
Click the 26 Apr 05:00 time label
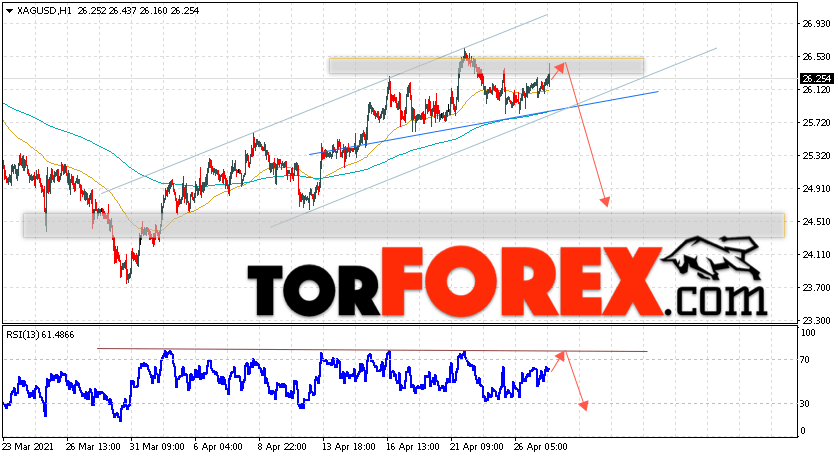(x=541, y=446)
